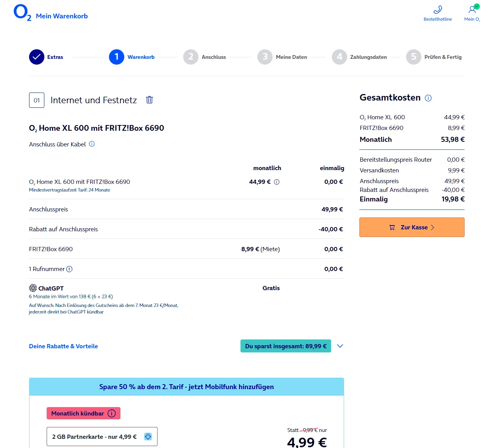Open info icon beside 1 Rufnummer

tap(69, 269)
